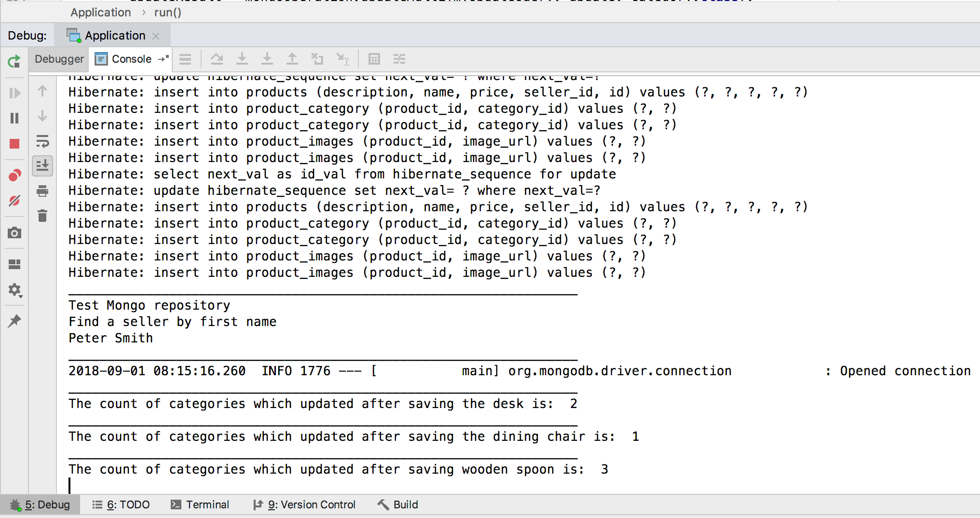Open the View Breakpoints dialog
This screenshot has height=518, width=980.
point(14,175)
